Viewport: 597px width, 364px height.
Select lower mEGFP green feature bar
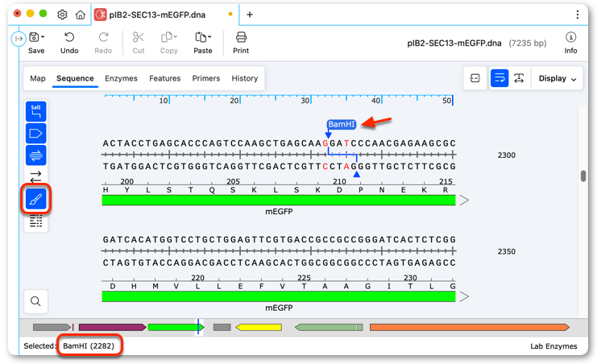click(x=279, y=296)
